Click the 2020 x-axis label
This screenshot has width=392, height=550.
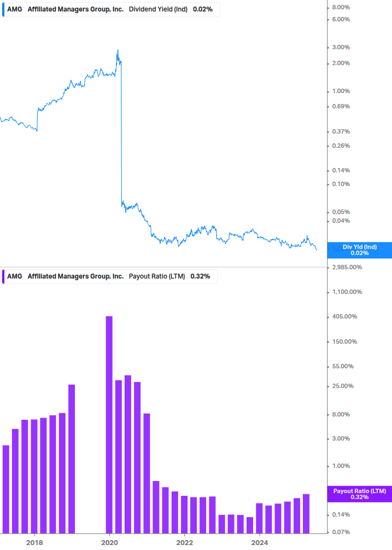109,543
